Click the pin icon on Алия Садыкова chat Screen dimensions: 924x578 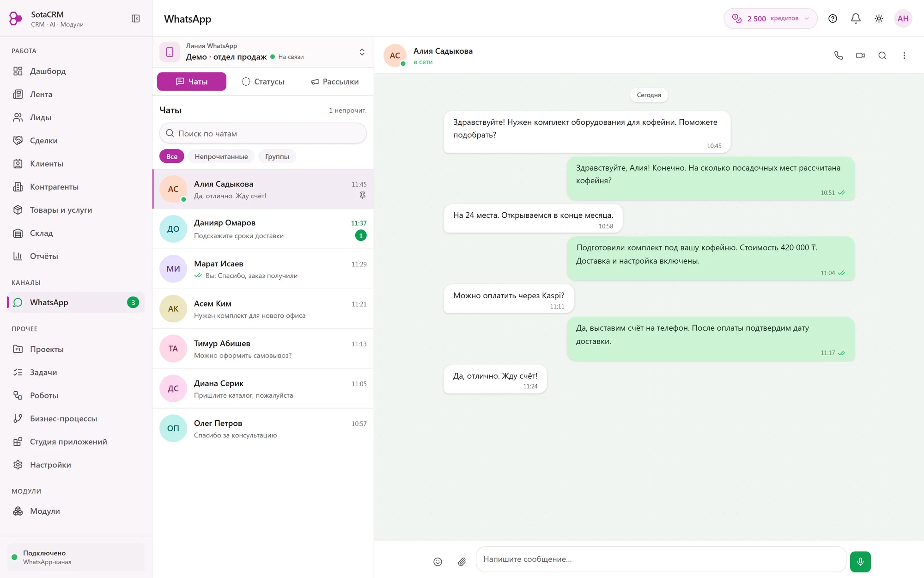pyautogui.click(x=363, y=196)
